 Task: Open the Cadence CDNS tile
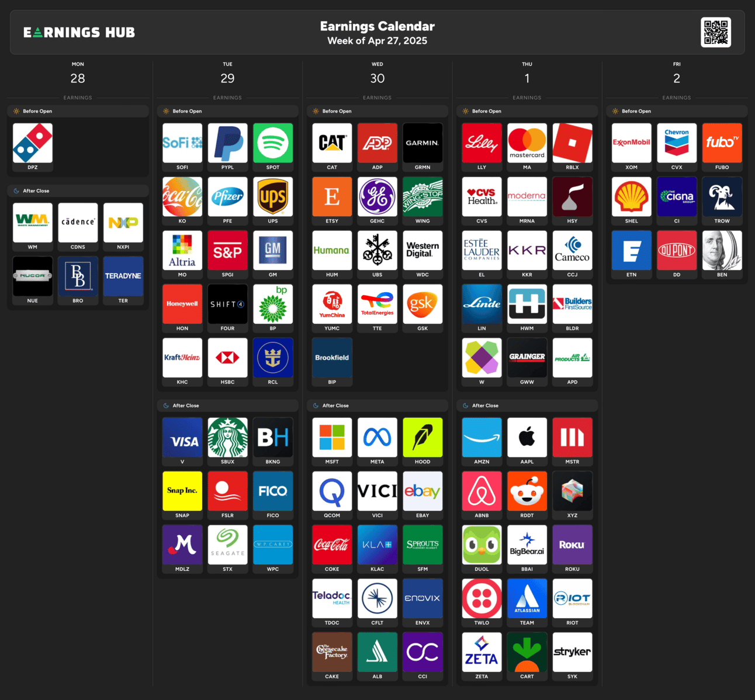[78, 227]
